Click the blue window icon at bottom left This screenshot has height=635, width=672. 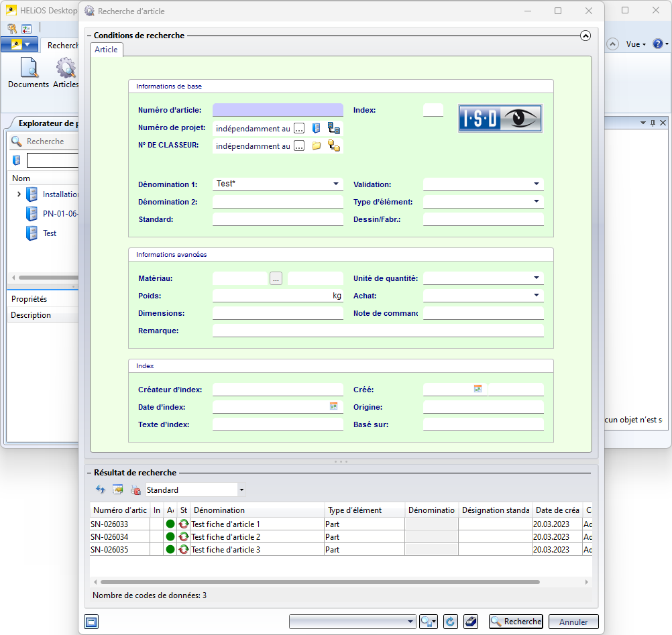pyautogui.click(x=91, y=622)
